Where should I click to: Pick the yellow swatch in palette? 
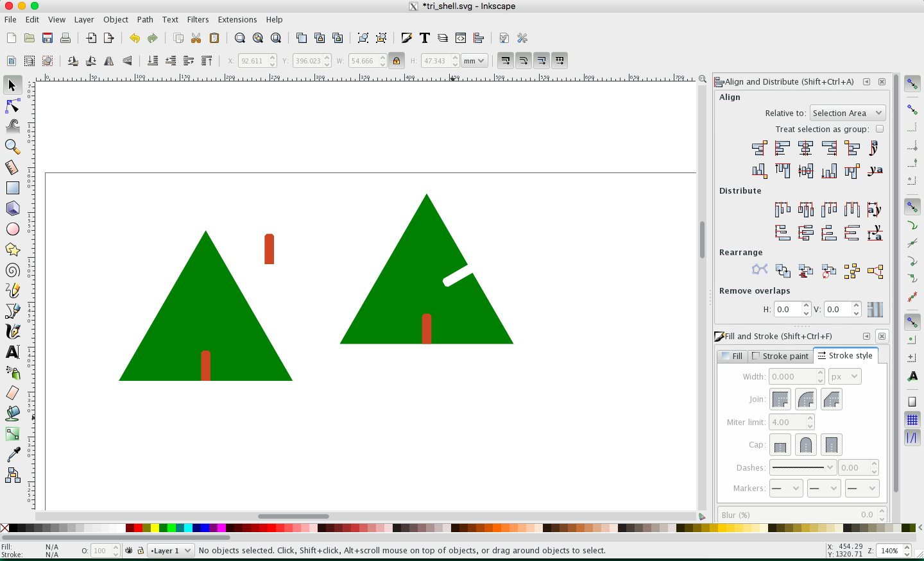tap(155, 528)
